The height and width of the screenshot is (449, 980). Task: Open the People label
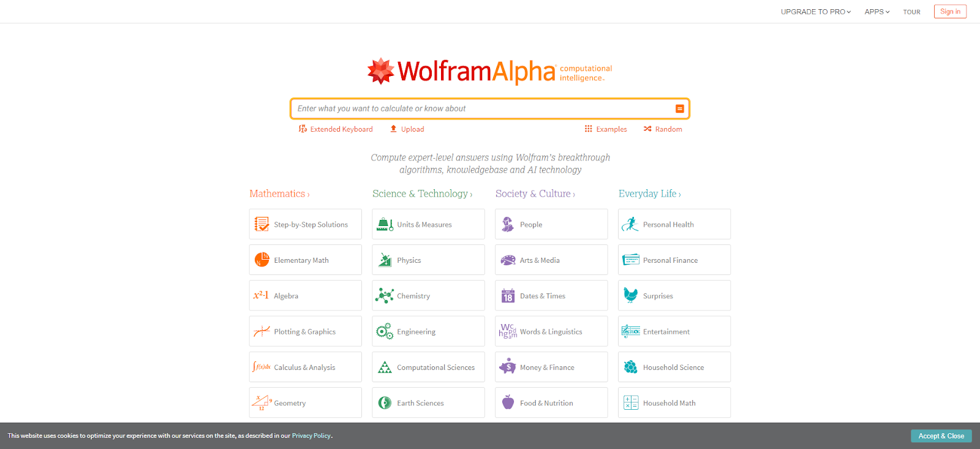(x=531, y=225)
